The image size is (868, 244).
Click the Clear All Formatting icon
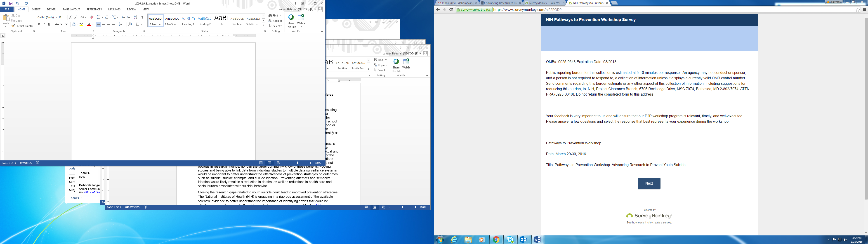[x=92, y=17]
